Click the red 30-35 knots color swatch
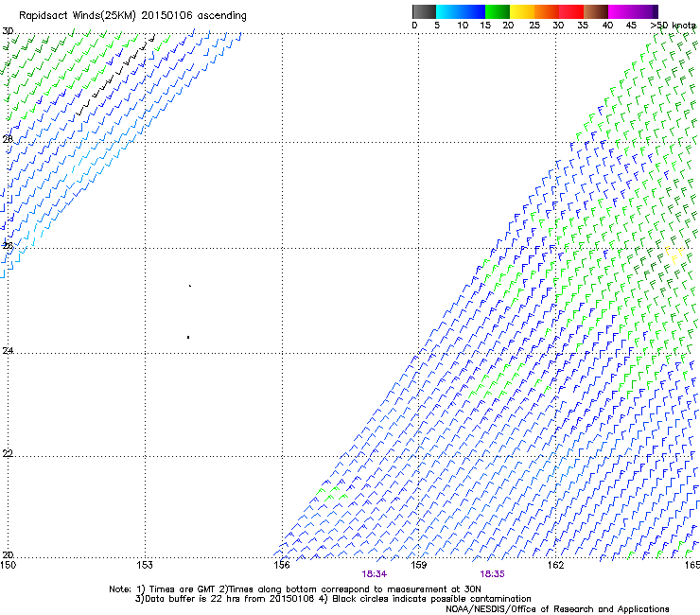 point(571,11)
